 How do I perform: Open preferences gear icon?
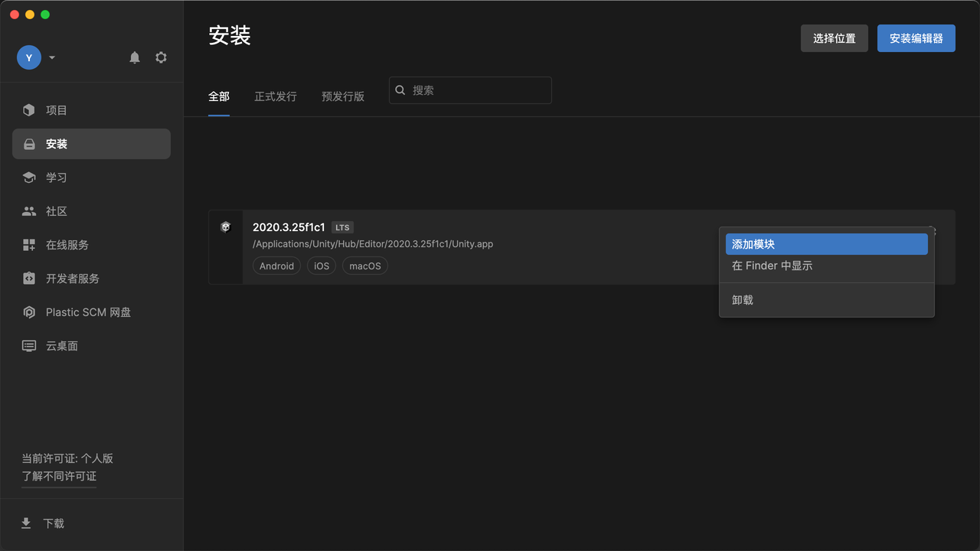tap(161, 57)
